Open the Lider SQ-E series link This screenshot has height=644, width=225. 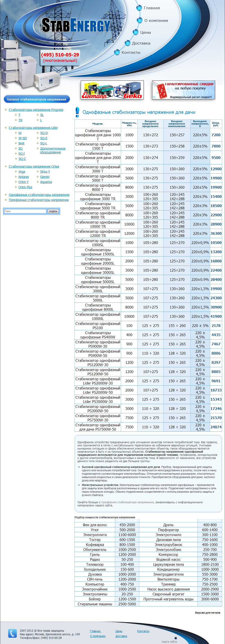44,138
